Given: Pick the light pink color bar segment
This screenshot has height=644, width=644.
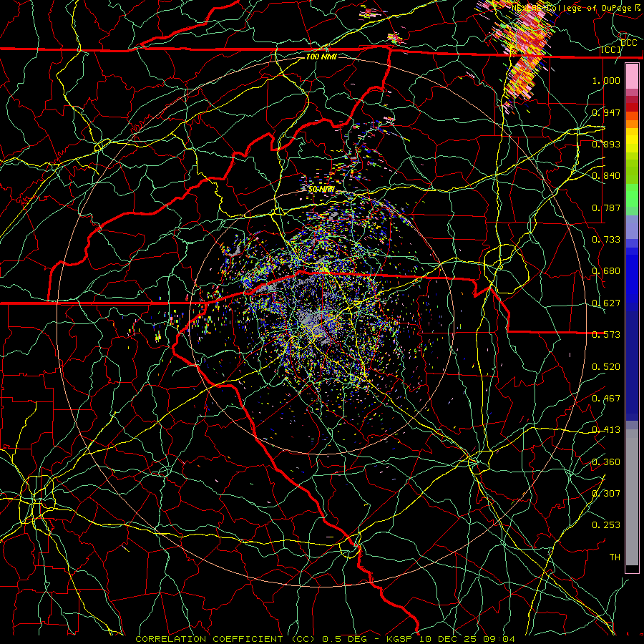Looking at the screenshot, I should pos(632,76).
